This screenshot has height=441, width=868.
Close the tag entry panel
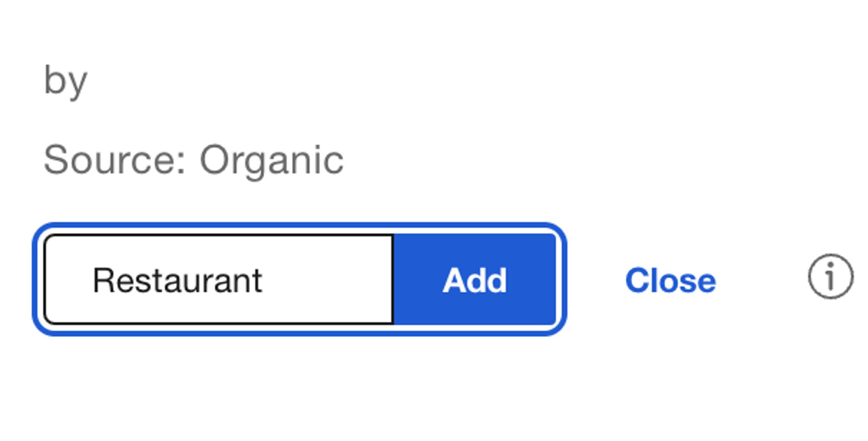[x=670, y=281]
